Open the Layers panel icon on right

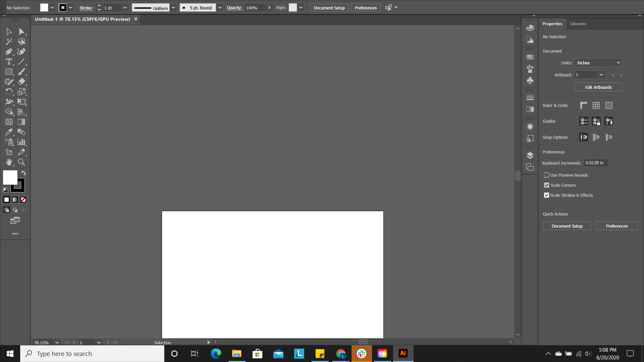click(530, 155)
